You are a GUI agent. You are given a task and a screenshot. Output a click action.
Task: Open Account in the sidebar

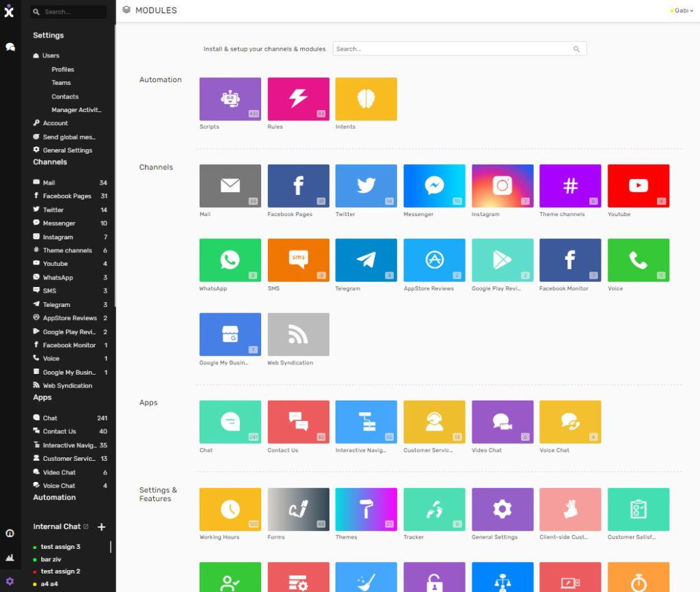pos(51,123)
